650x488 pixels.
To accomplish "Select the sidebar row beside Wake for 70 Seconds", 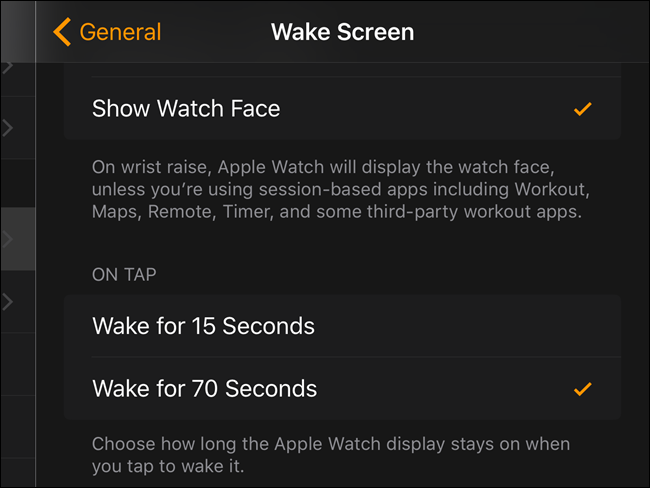I will tap(18, 364).
